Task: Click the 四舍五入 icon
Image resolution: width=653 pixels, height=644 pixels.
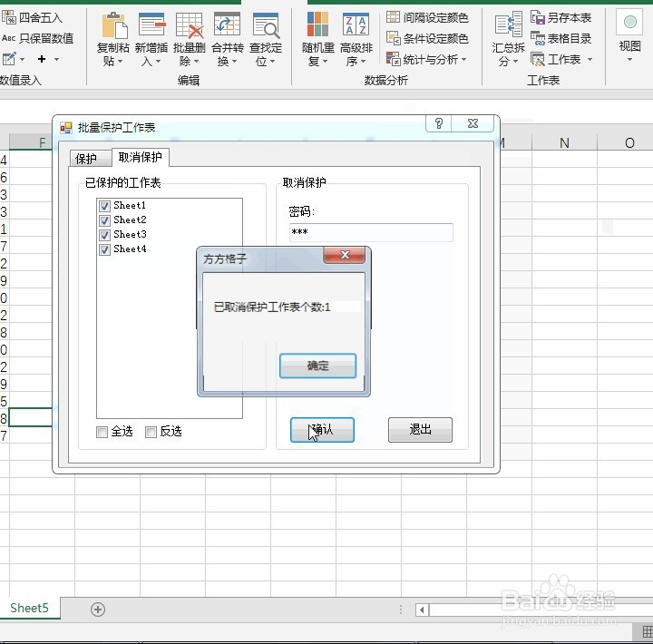Action: point(9,17)
